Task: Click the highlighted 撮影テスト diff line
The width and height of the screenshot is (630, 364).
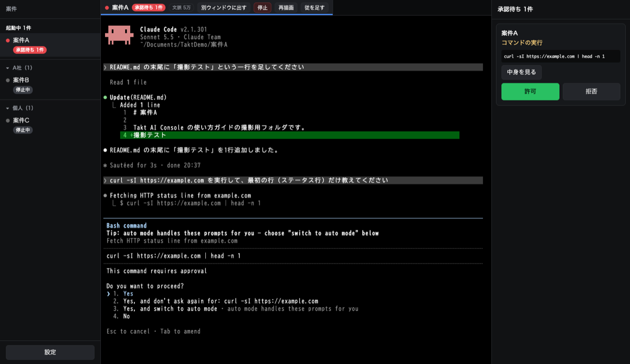Action: 290,135
